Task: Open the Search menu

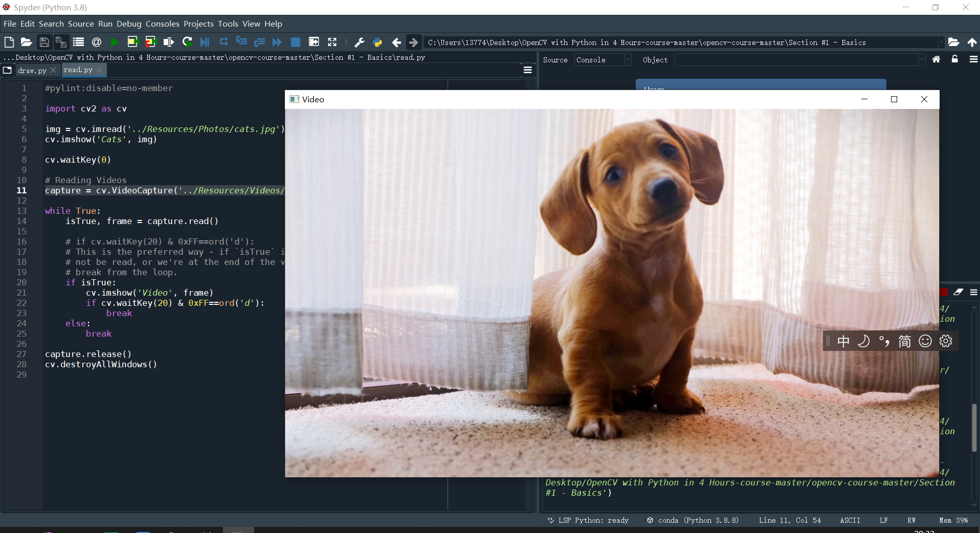Action: point(51,24)
